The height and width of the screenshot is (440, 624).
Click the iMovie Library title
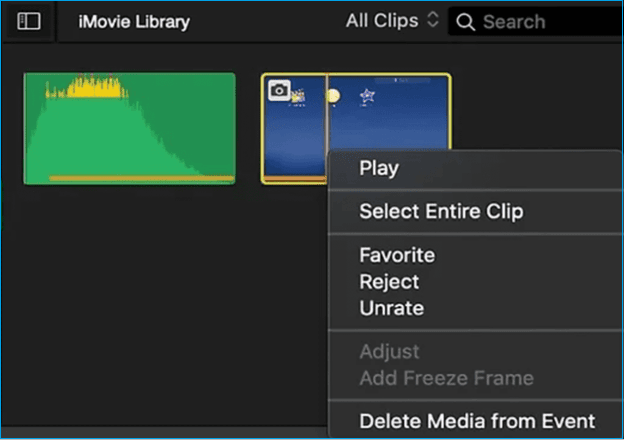(134, 21)
